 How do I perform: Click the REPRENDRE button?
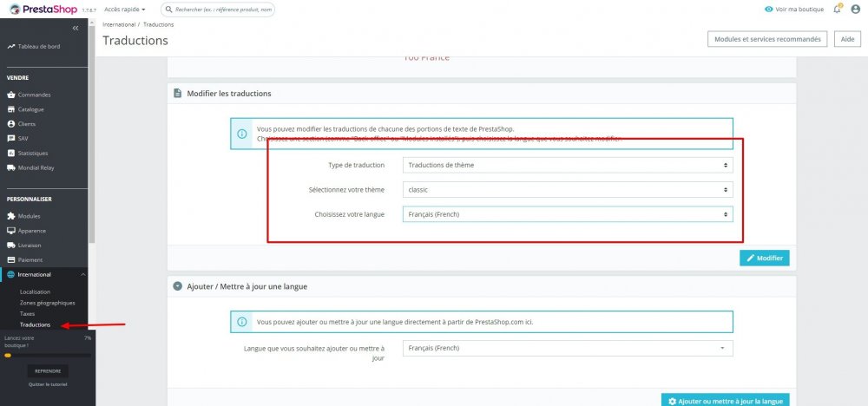tap(48, 371)
